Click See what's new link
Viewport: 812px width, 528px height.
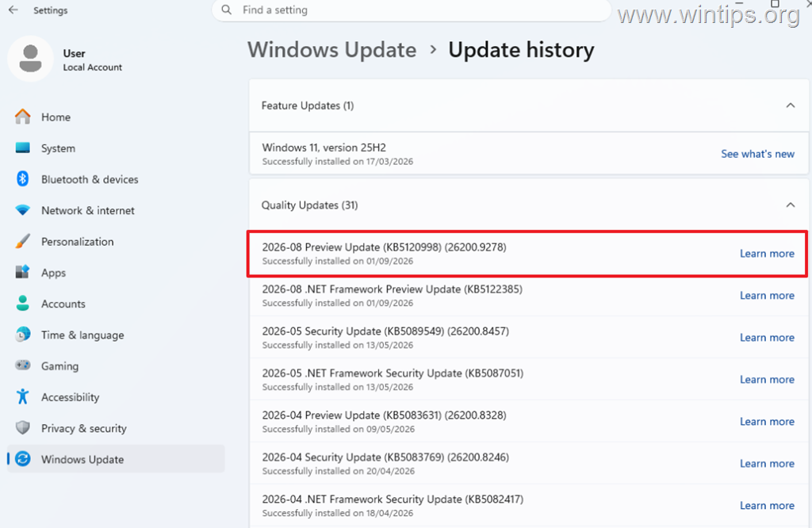(757, 154)
